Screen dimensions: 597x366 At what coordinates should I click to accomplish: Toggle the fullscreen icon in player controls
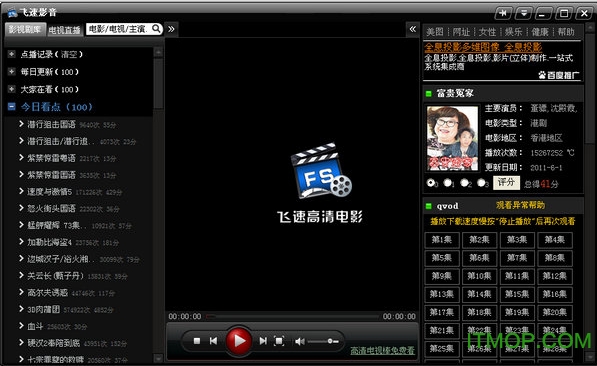279,341
